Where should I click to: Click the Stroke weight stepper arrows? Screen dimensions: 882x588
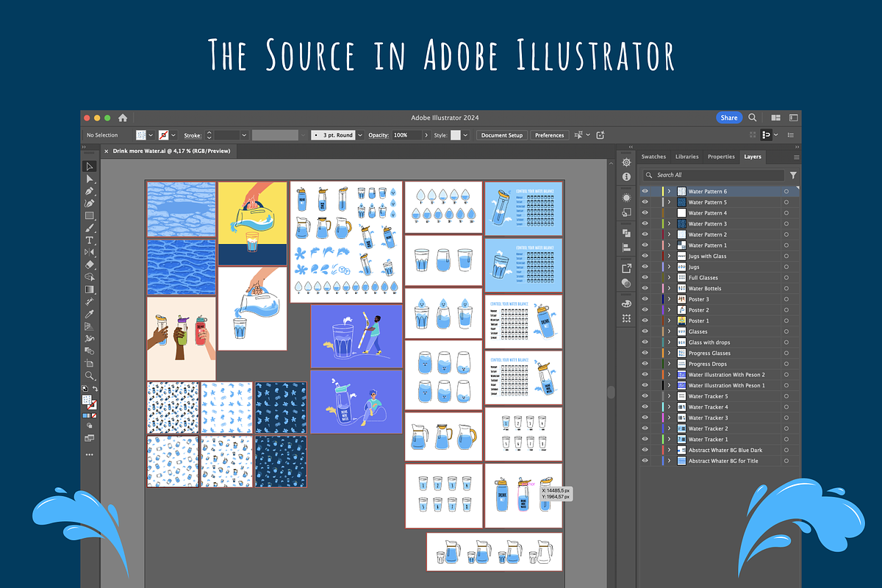click(209, 135)
